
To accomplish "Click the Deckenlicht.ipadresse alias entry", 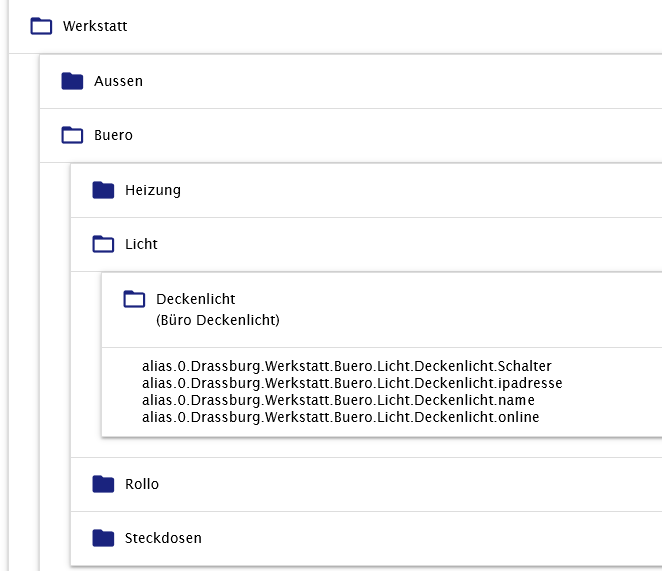I will point(352,383).
